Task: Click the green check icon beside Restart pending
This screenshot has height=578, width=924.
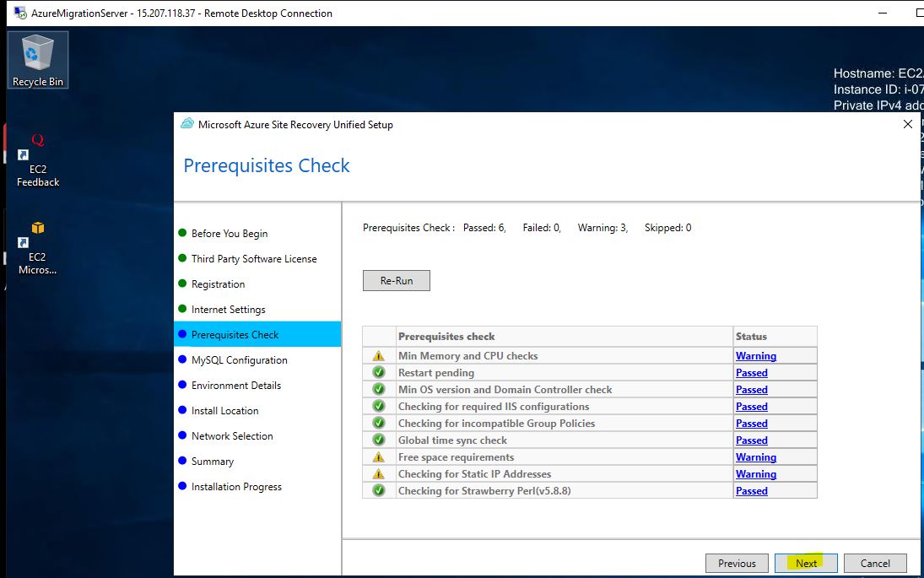Action: 379,373
